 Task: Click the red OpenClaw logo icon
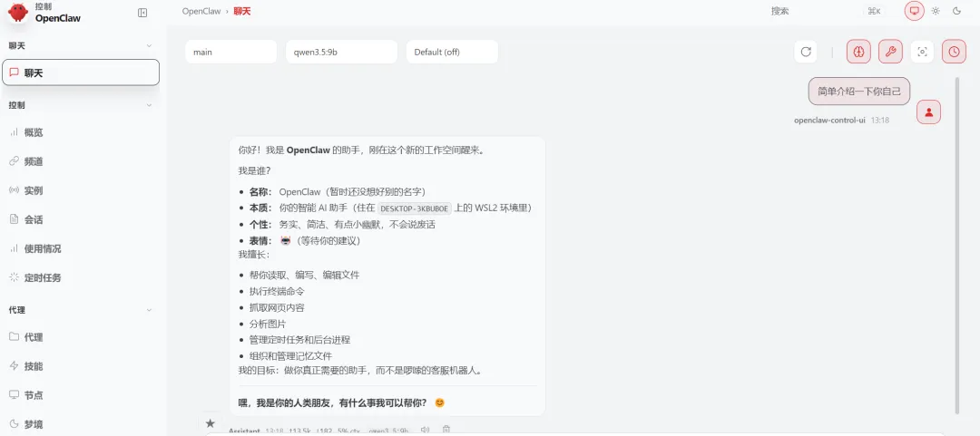tap(18, 12)
